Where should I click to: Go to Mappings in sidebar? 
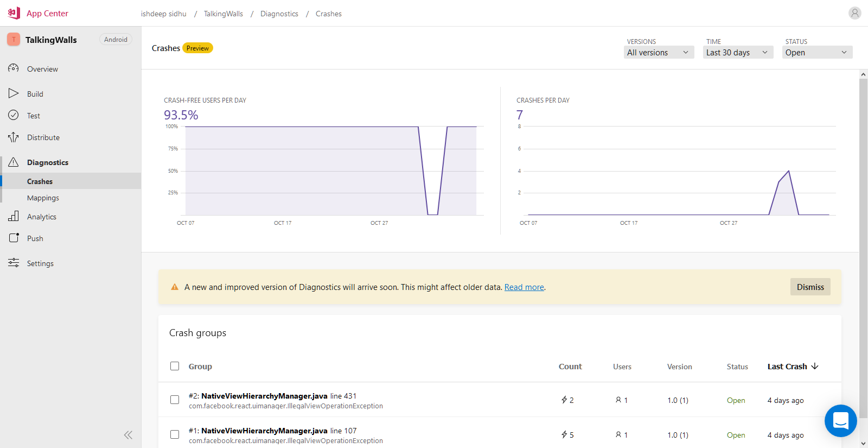(x=43, y=198)
